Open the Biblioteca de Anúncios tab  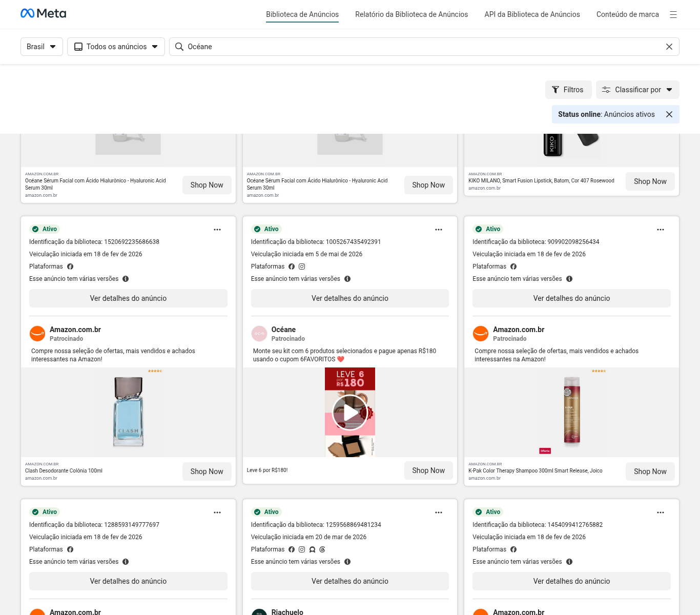click(x=302, y=14)
